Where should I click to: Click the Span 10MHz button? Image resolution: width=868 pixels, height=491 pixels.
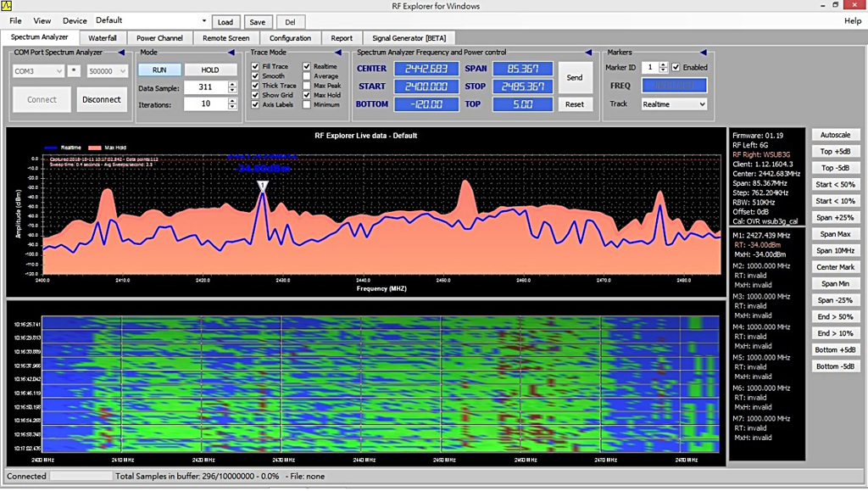coord(835,251)
